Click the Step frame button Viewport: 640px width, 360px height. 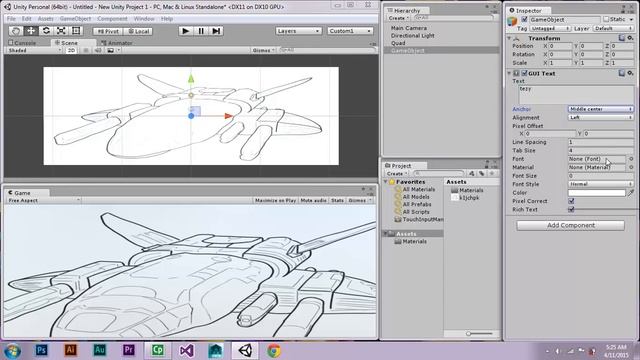pyautogui.click(x=216, y=31)
